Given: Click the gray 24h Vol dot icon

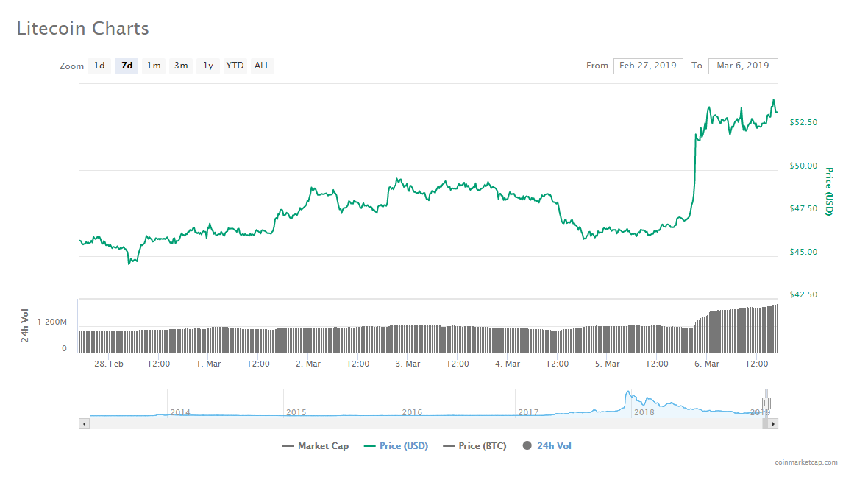Looking at the screenshot, I should point(527,445).
